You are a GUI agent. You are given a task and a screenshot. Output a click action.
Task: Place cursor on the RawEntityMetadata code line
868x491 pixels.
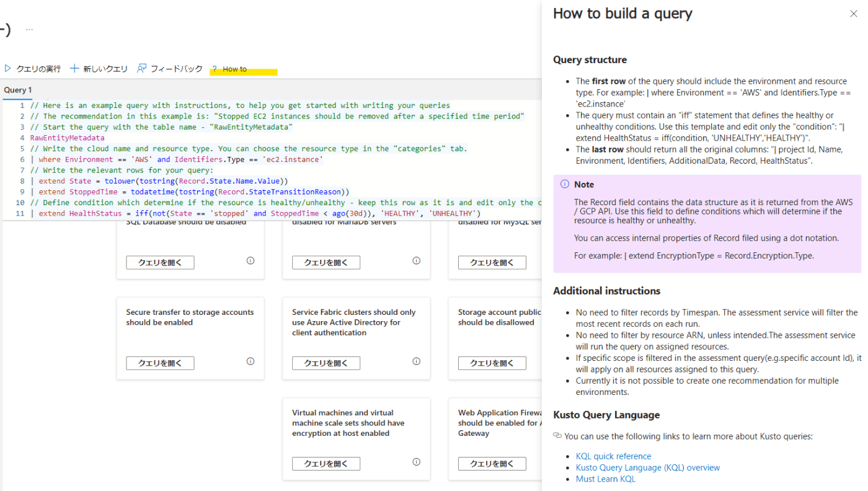coord(67,138)
